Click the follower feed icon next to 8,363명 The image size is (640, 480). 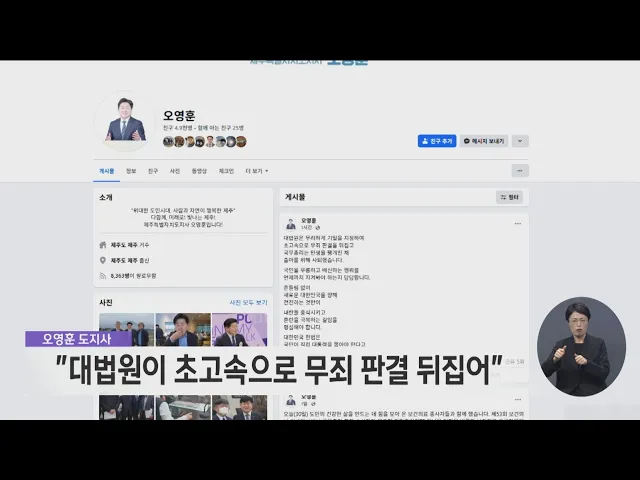(x=103, y=276)
